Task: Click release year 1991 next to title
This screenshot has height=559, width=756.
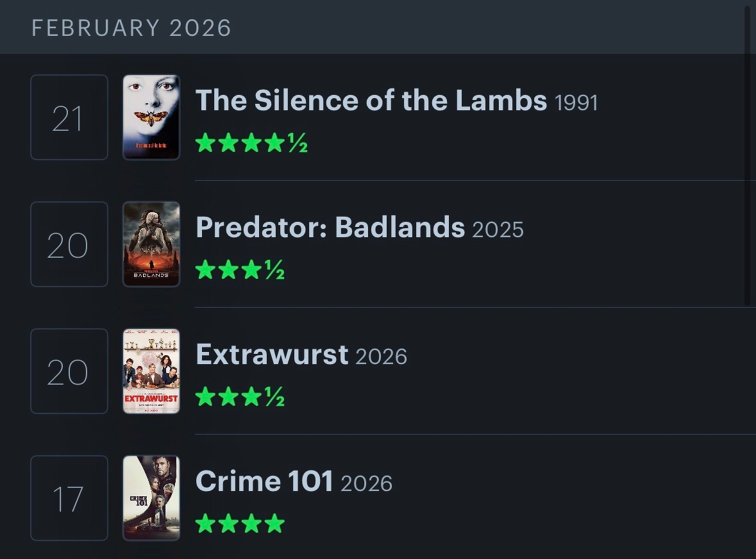Action: [x=575, y=103]
